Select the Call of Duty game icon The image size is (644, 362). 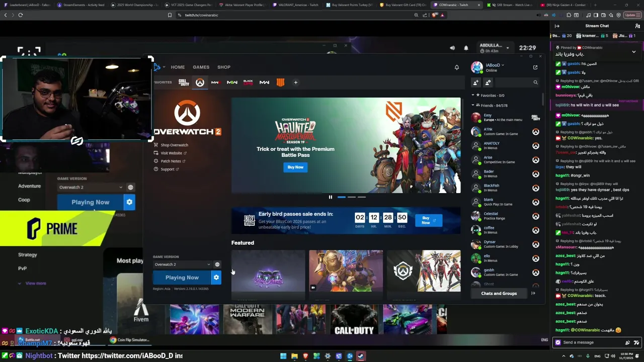point(184,82)
